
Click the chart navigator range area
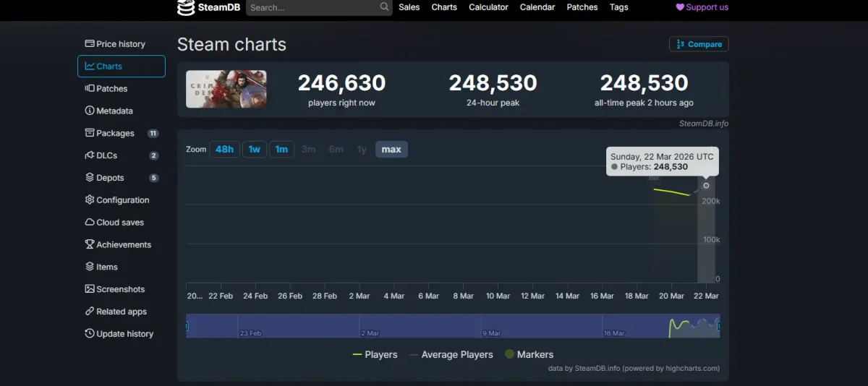click(x=453, y=326)
